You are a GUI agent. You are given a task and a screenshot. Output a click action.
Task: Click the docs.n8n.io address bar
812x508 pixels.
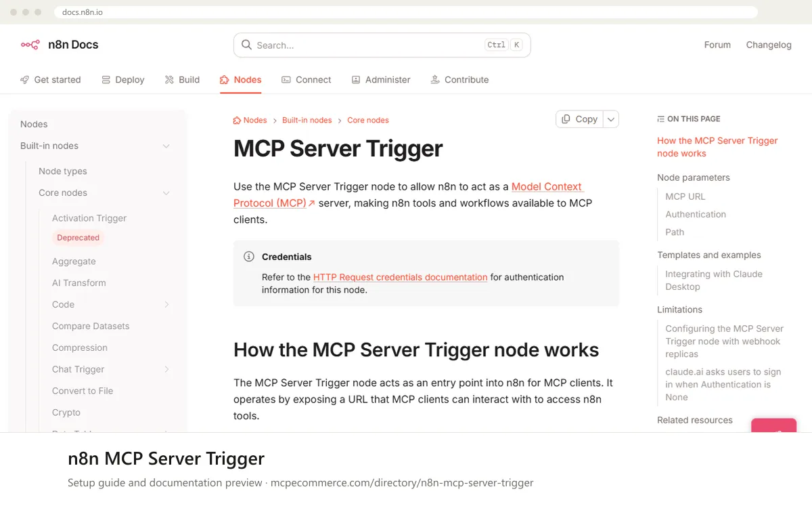click(x=406, y=12)
